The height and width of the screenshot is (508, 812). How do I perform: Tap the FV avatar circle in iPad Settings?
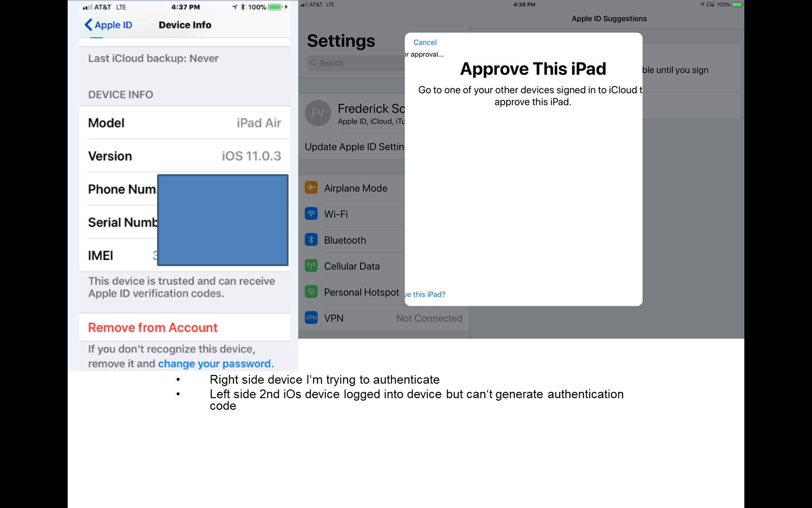318,113
